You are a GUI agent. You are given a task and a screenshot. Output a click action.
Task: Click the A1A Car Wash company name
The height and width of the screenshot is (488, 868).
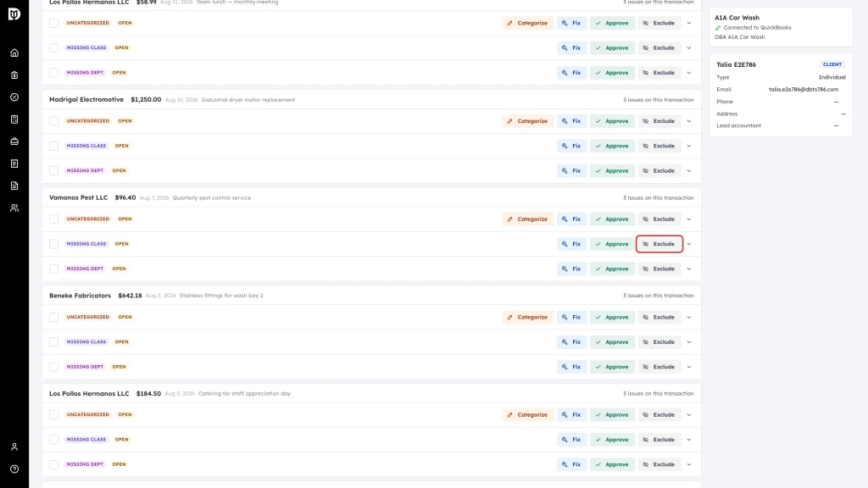[x=737, y=18]
